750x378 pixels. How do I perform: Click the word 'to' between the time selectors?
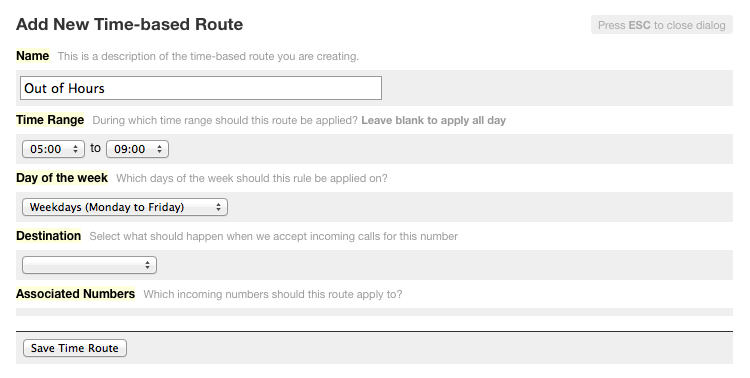click(95, 148)
